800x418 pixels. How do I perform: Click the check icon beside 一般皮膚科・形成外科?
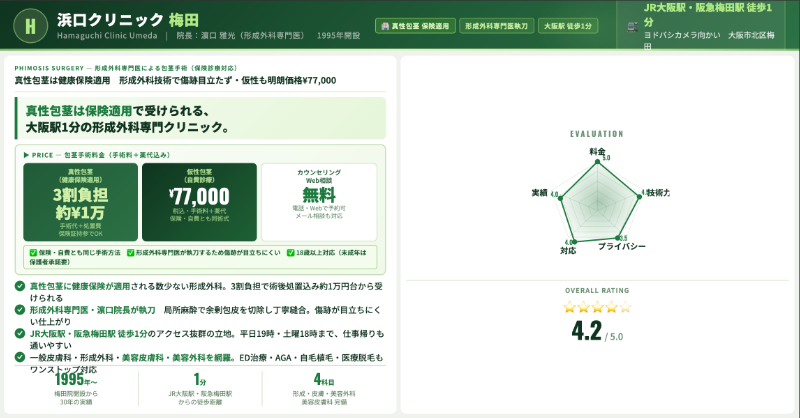coord(21,356)
